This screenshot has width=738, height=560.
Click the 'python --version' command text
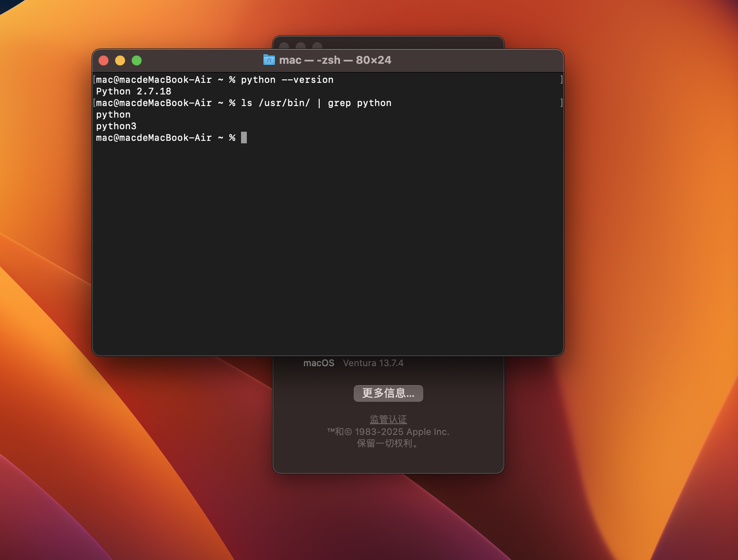point(287,80)
